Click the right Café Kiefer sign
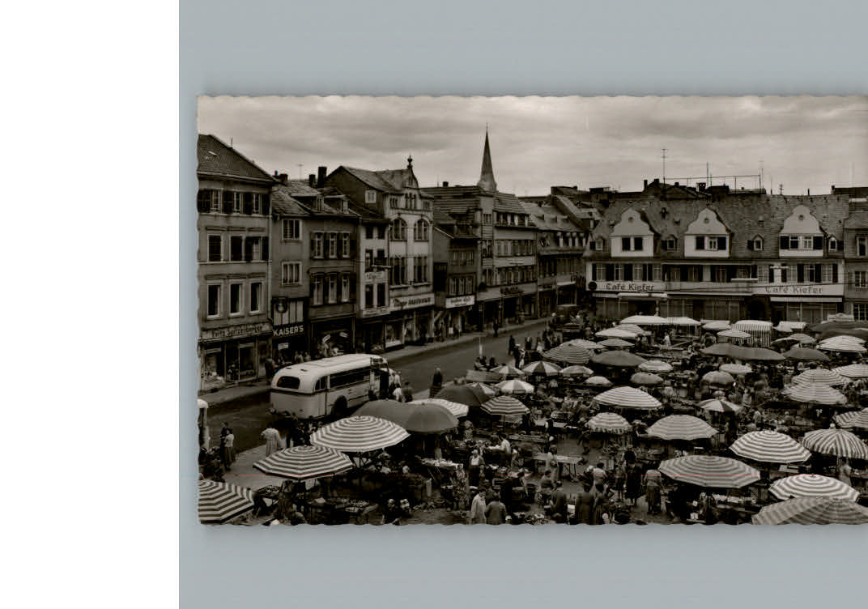Image resolution: width=868 pixels, height=609 pixels. pyautogui.click(x=794, y=288)
